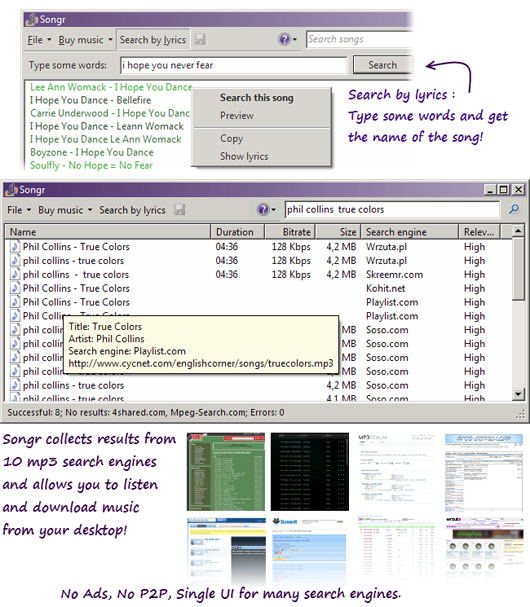
Task: Click the results list scrollbar thumb
Action: (x=518, y=269)
